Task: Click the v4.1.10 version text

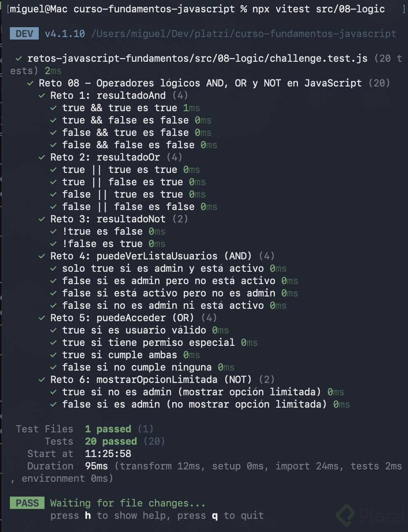Action: point(65,34)
